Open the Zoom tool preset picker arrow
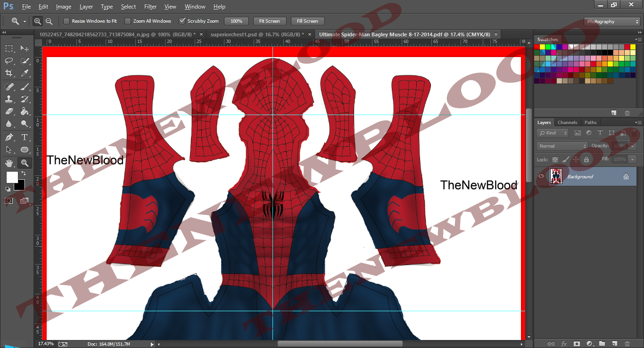The image size is (644, 348). (24, 22)
